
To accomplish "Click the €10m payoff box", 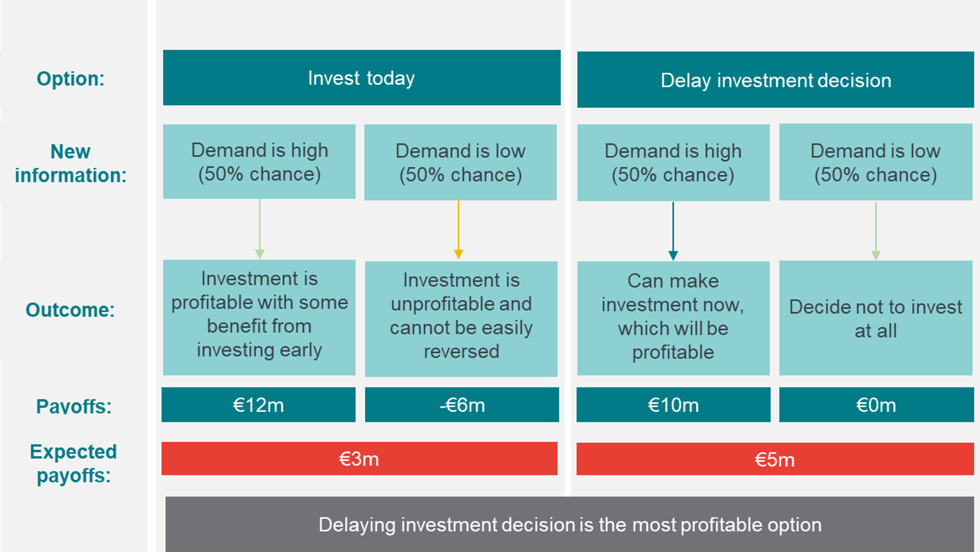I will 673,404.
